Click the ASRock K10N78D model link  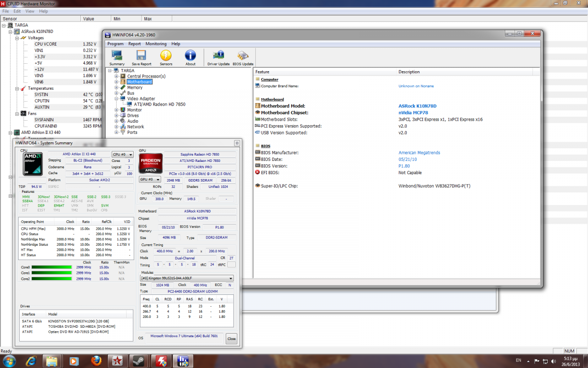[x=417, y=106]
